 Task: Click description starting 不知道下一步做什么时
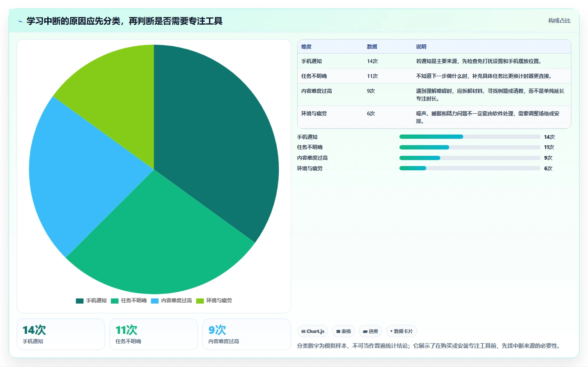(x=484, y=76)
